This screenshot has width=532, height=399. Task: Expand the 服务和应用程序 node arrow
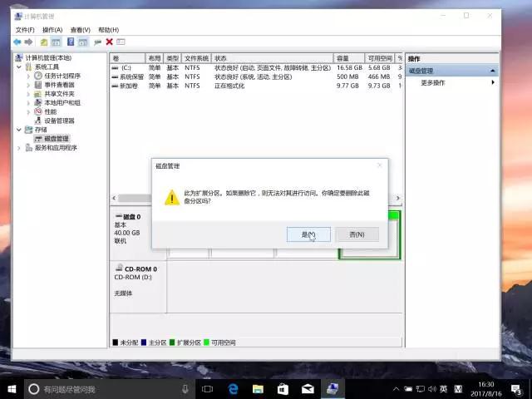19,148
